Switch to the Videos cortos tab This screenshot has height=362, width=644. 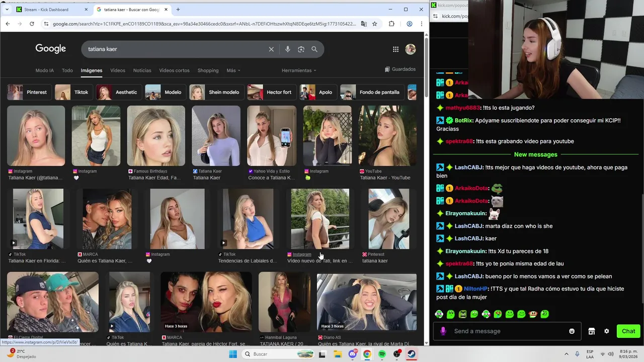pos(174,70)
